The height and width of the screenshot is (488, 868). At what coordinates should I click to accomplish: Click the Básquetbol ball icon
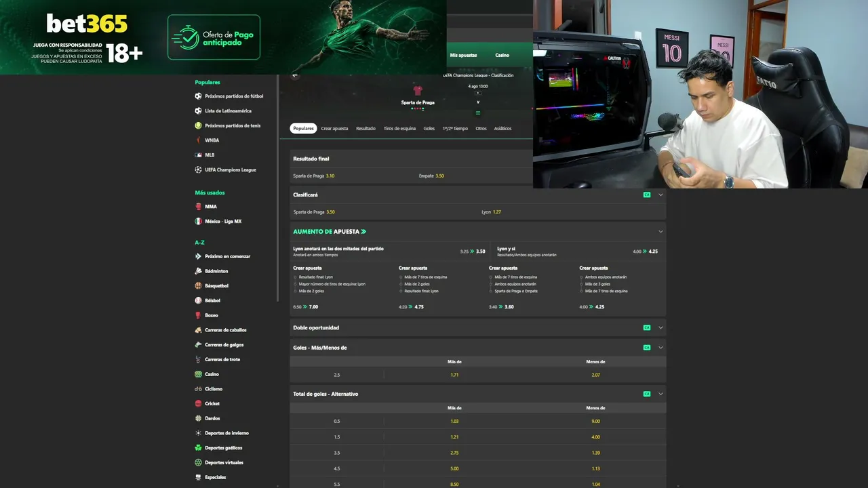pos(198,286)
